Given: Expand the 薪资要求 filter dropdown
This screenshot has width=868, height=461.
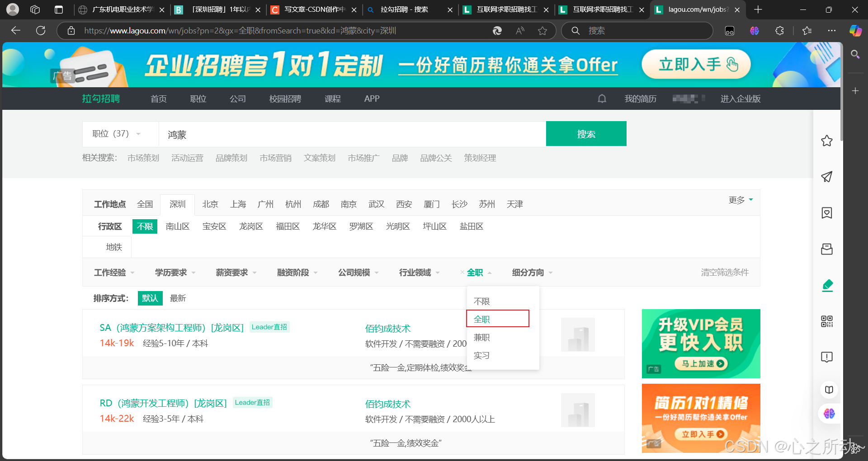Looking at the screenshot, I should [236, 273].
